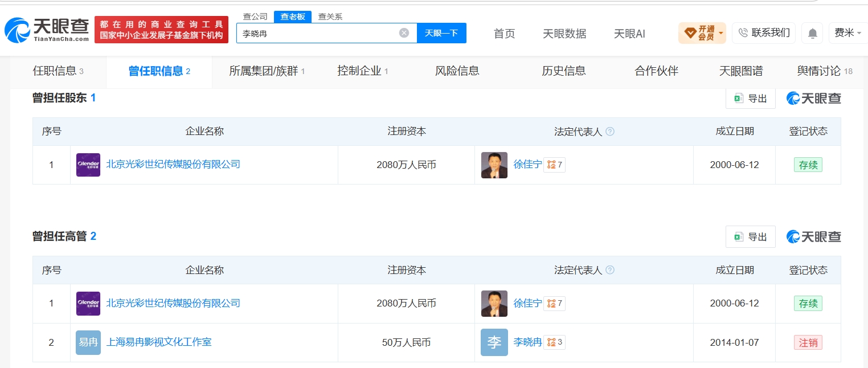Viewport: 868px width, 368px height.
Task: Click the 联系我们 contact button
Action: [x=764, y=33]
